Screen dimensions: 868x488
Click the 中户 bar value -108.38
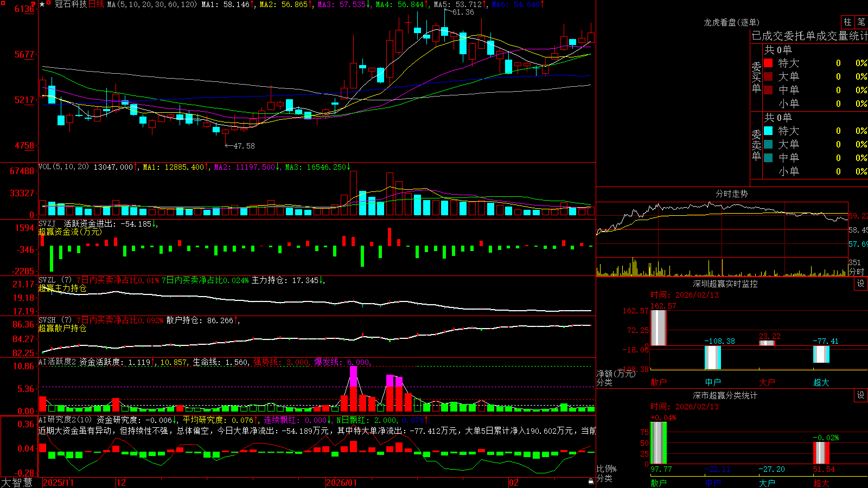pos(719,341)
